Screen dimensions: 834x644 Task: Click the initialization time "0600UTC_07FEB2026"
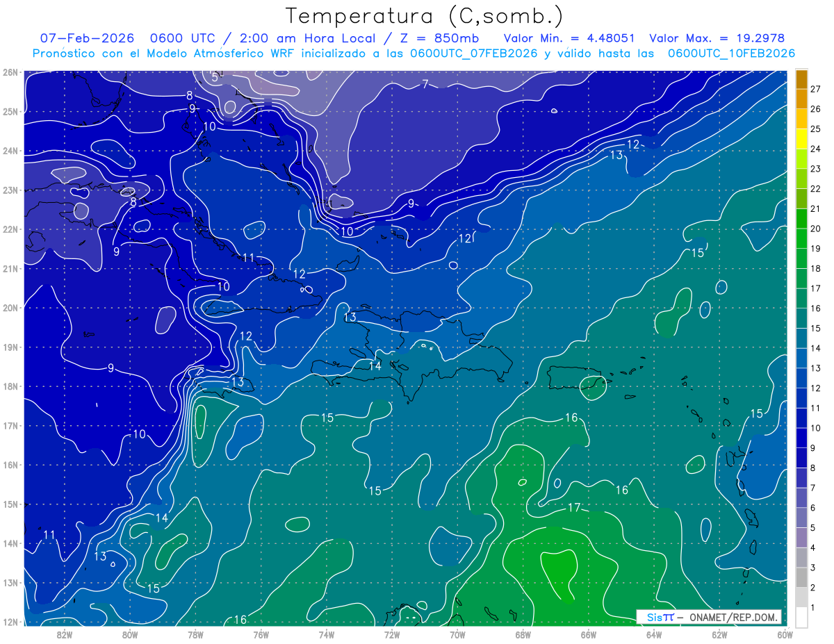[x=473, y=53]
